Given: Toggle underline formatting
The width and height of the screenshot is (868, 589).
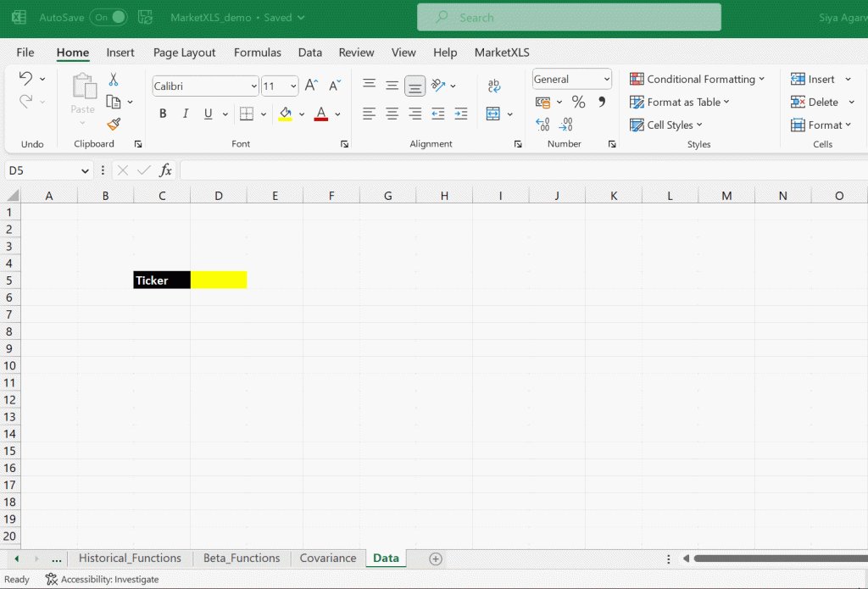Looking at the screenshot, I should tap(208, 113).
